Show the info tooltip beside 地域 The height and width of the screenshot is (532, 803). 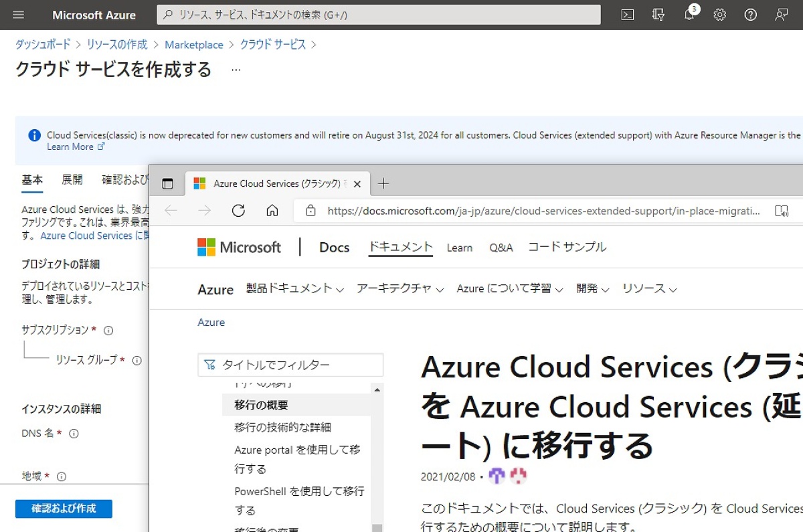[x=62, y=477]
